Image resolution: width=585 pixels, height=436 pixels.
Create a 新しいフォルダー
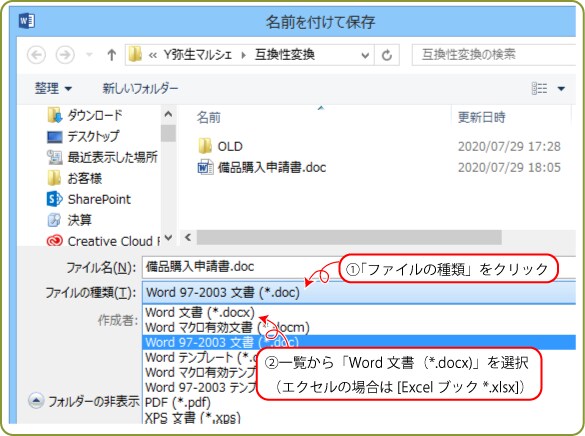pos(140,88)
